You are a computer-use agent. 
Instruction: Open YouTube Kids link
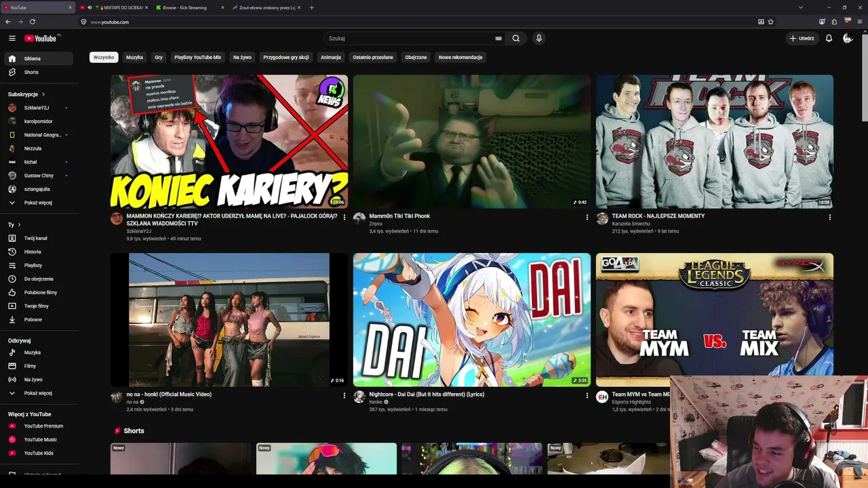pos(39,453)
